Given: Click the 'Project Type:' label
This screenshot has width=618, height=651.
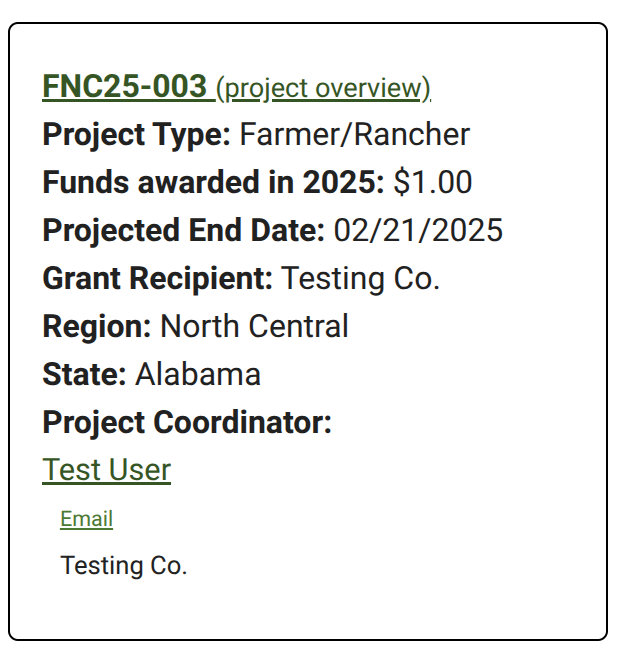Looking at the screenshot, I should click(137, 135).
